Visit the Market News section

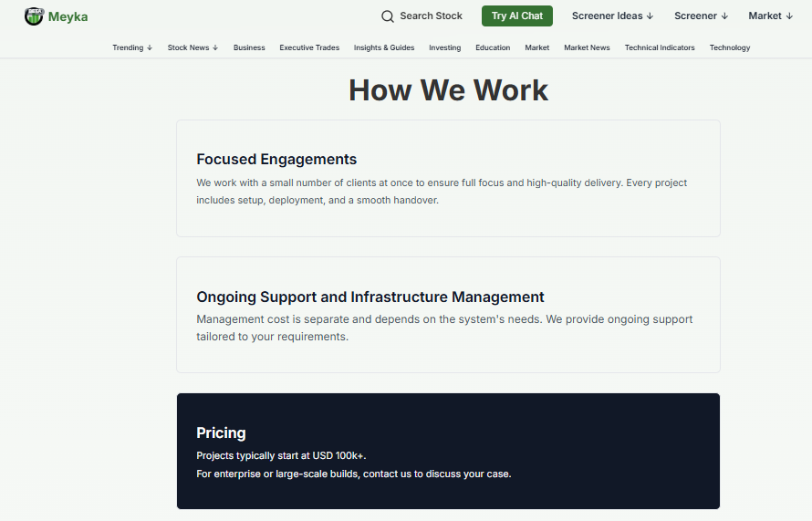pos(587,47)
